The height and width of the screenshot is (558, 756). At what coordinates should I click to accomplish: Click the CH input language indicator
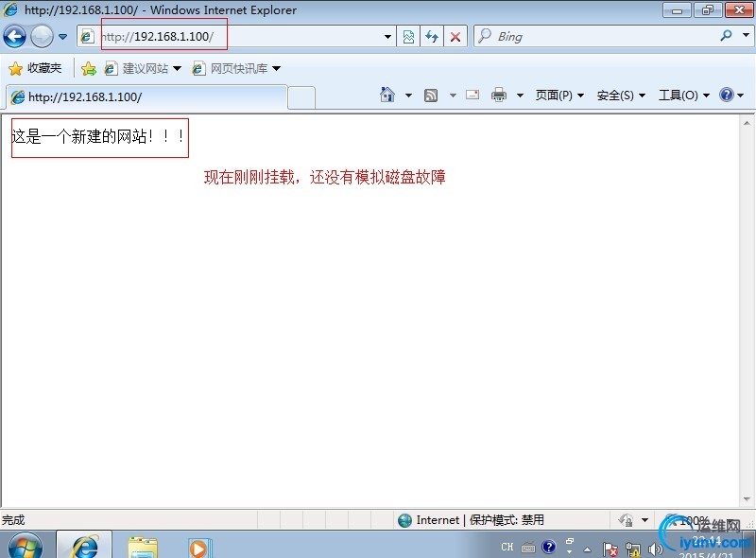[x=507, y=547]
